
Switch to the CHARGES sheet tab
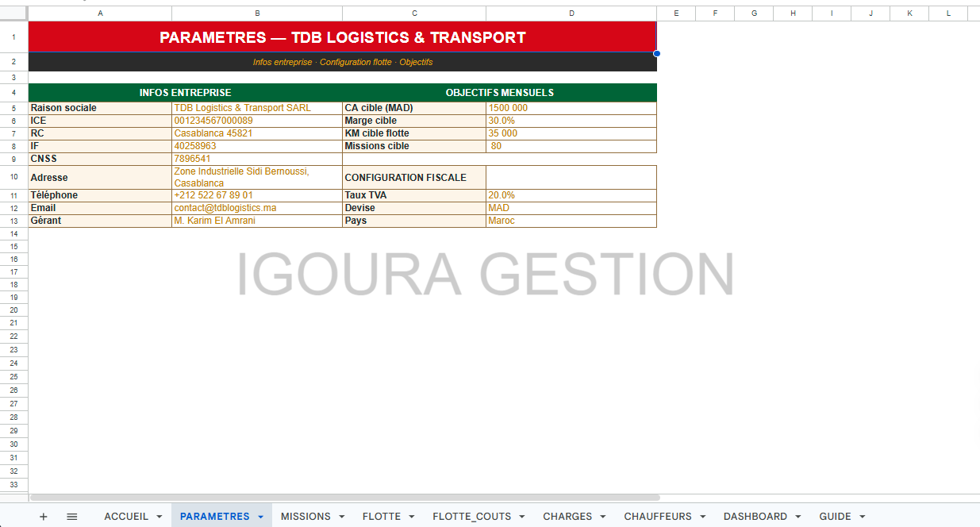[x=567, y=516]
